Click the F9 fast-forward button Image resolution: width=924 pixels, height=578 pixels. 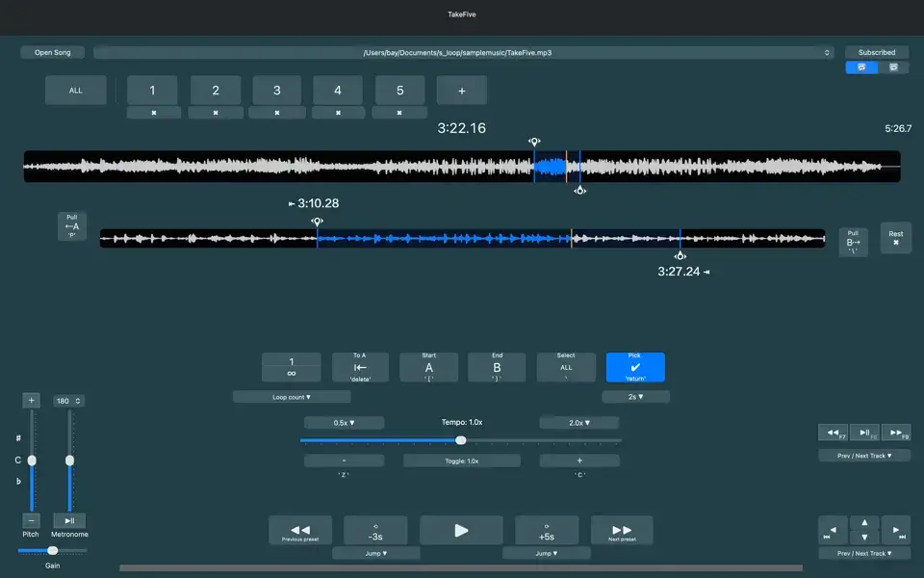coord(896,433)
